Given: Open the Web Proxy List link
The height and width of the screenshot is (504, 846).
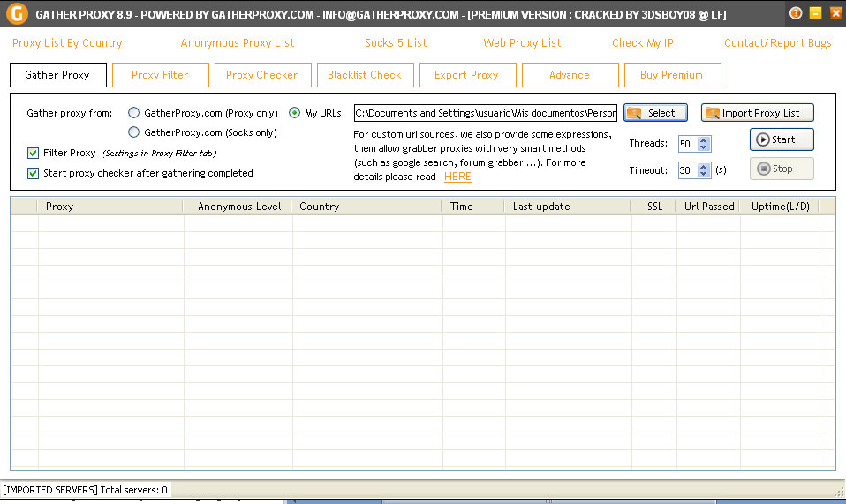Looking at the screenshot, I should [x=522, y=43].
